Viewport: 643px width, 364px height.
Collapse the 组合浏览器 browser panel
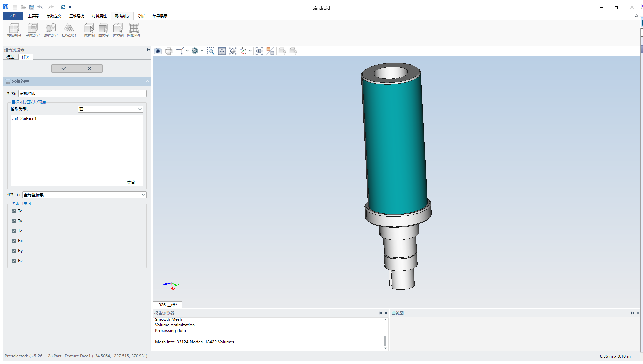[x=148, y=50]
